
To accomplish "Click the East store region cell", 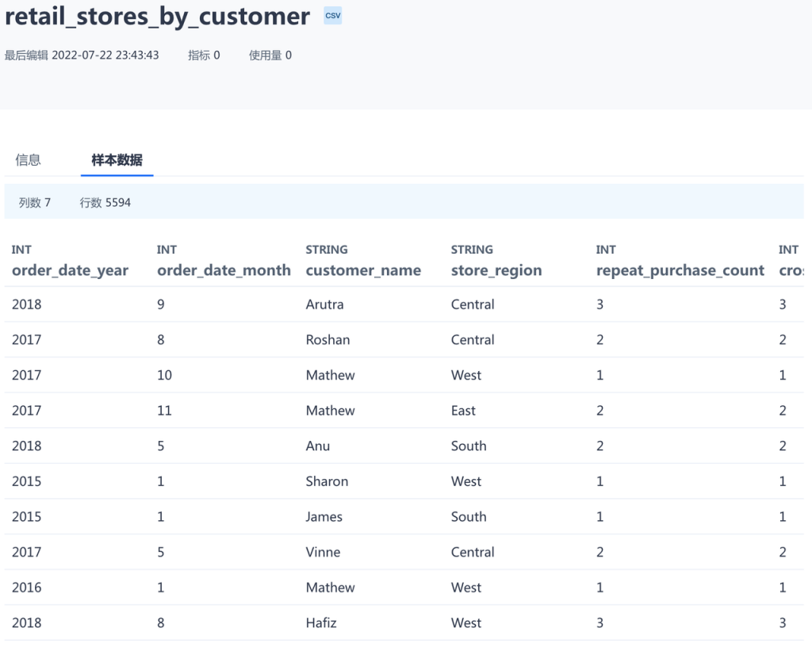I will [463, 411].
